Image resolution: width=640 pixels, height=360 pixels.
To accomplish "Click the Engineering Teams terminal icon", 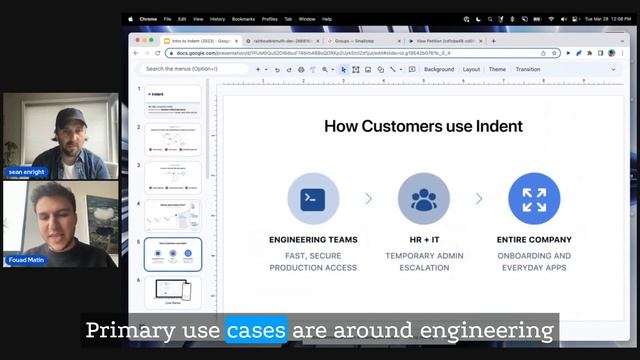I will coord(313,199).
